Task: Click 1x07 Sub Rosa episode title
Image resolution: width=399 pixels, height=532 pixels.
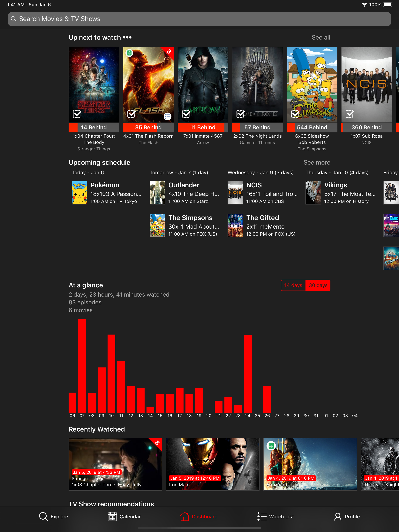Action: (366, 136)
